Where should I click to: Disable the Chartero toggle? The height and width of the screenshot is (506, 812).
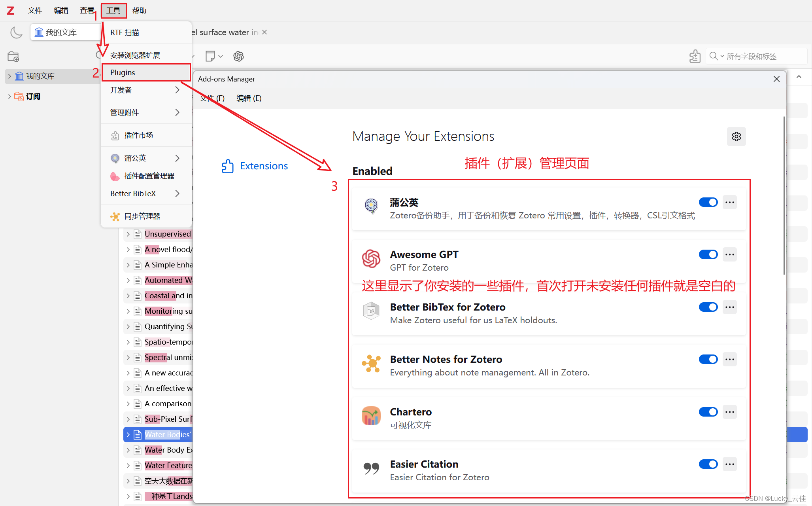tap(708, 412)
